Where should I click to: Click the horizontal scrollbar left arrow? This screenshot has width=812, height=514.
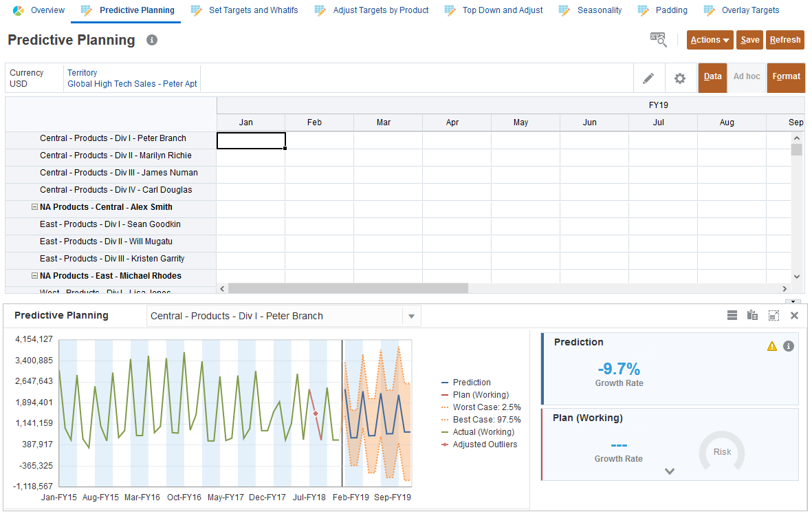pyautogui.click(x=222, y=288)
